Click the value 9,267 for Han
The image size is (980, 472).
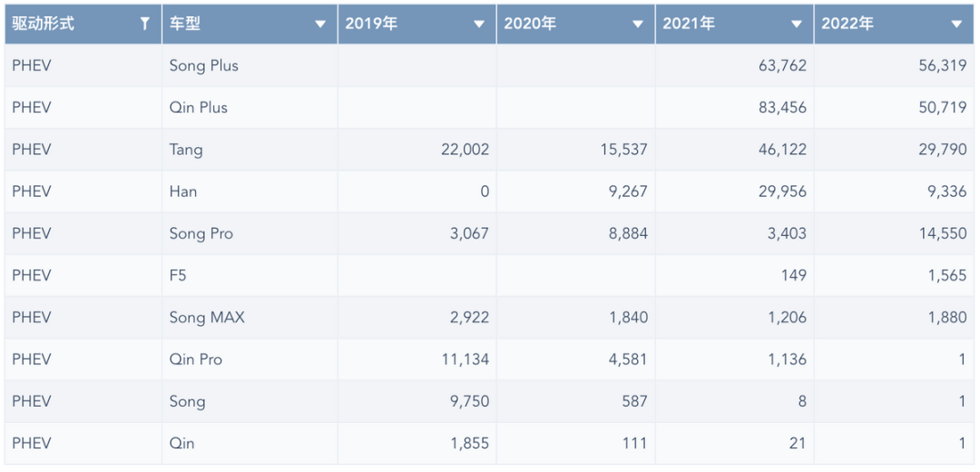tap(626, 192)
